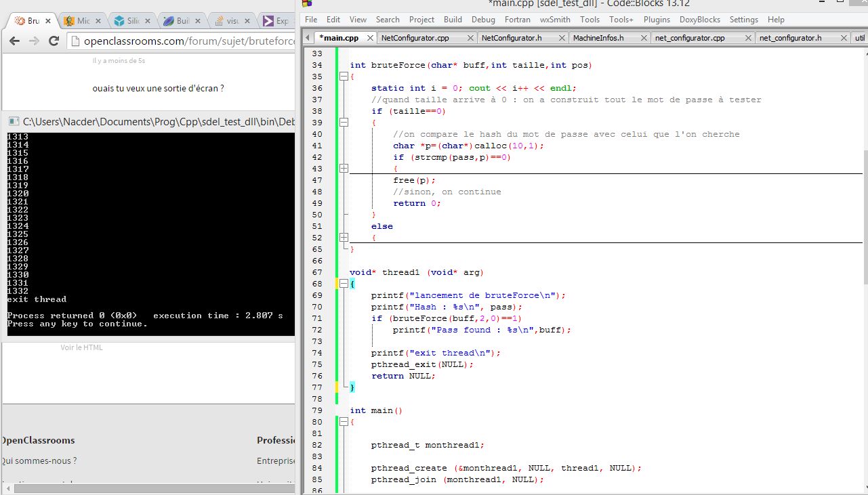Close the MachineInfos.h editor tab
Screen dimensions: 868x495
click(644, 38)
